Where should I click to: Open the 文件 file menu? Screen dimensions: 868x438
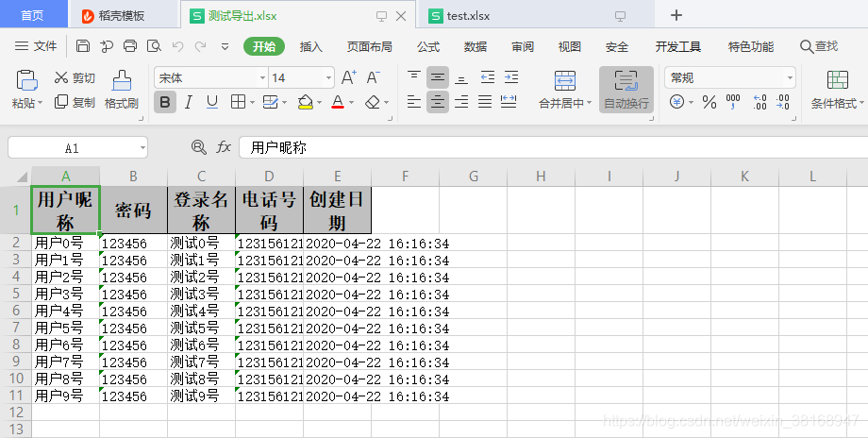click(x=36, y=46)
